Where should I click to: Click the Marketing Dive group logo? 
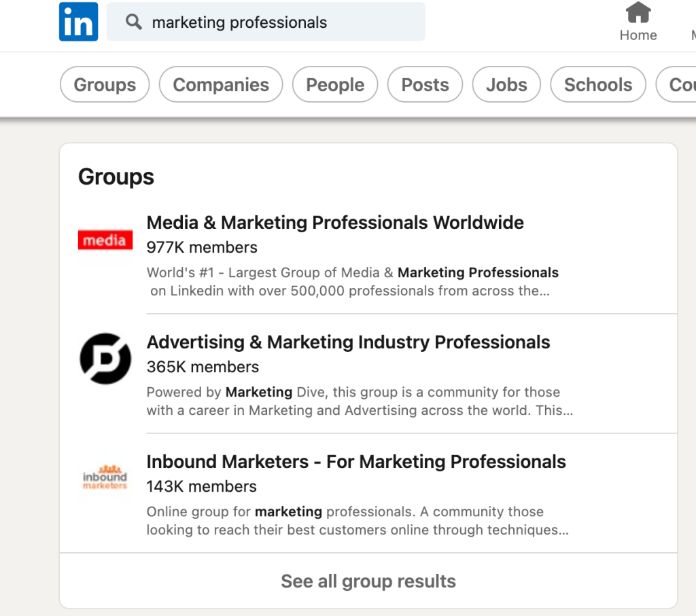105,359
